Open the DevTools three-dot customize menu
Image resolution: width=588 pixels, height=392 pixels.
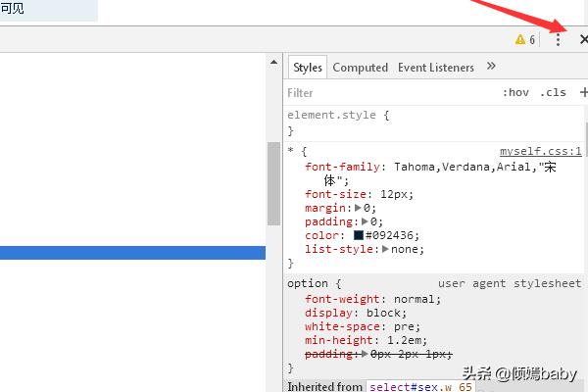[x=558, y=39]
